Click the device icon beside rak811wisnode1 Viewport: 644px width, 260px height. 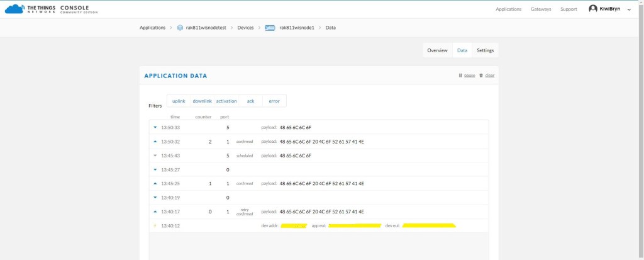(x=270, y=28)
